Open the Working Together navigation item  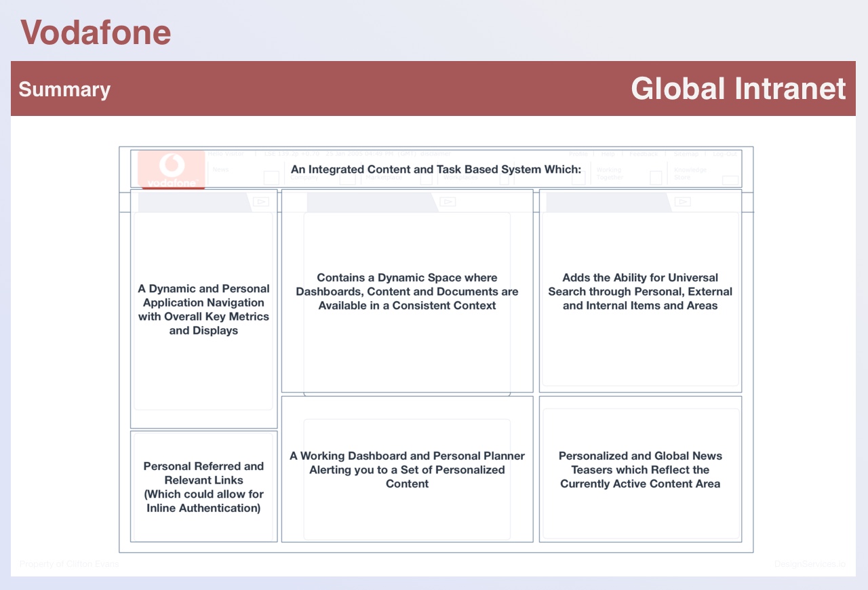609,174
